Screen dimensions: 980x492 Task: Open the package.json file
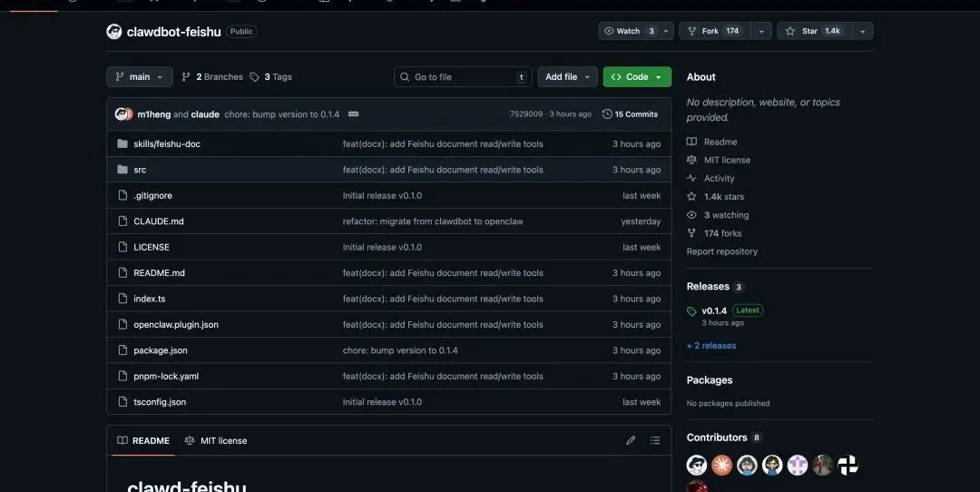[x=160, y=350]
